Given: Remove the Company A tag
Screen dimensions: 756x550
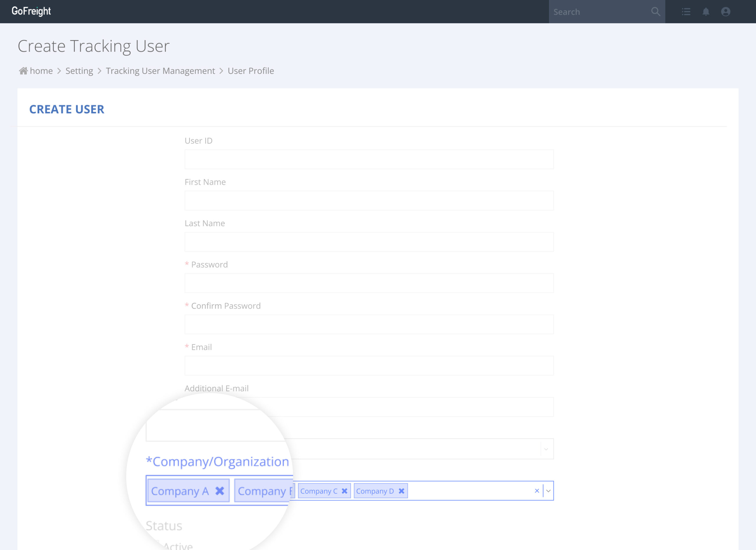Looking at the screenshot, I should [219, 490].
